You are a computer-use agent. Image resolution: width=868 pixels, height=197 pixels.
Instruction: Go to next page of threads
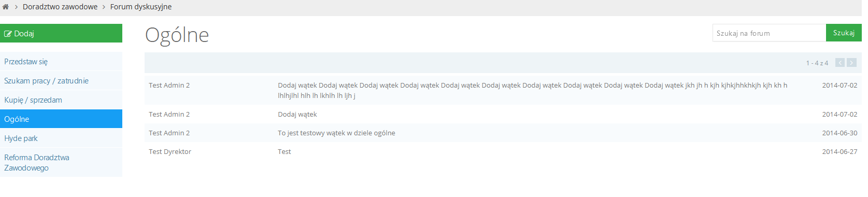(x=851, y=63)
